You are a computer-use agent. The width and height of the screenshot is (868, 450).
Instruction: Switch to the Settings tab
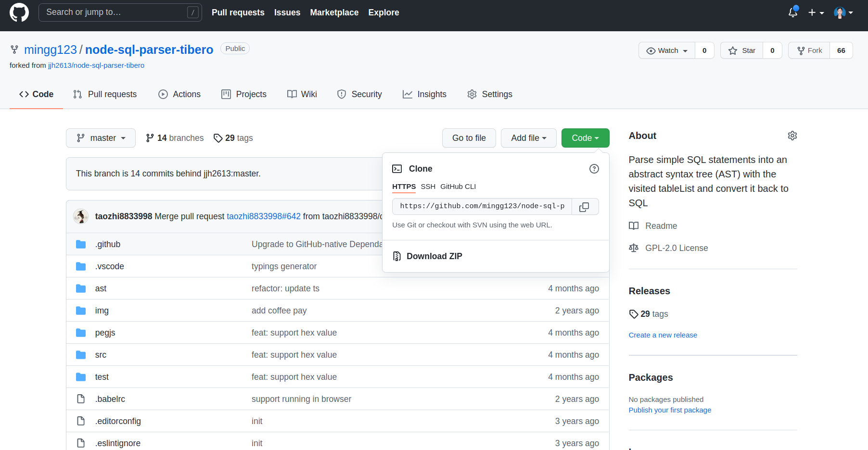pos(490,94)
